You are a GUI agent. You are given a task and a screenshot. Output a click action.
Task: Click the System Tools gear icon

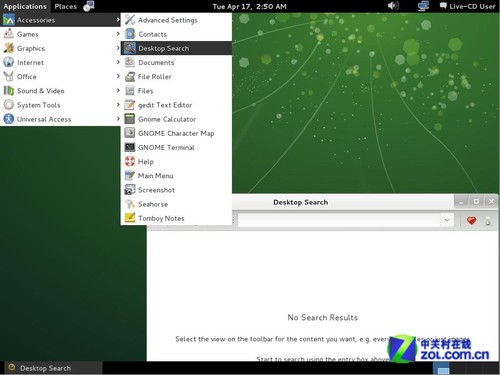click(9, 105)
